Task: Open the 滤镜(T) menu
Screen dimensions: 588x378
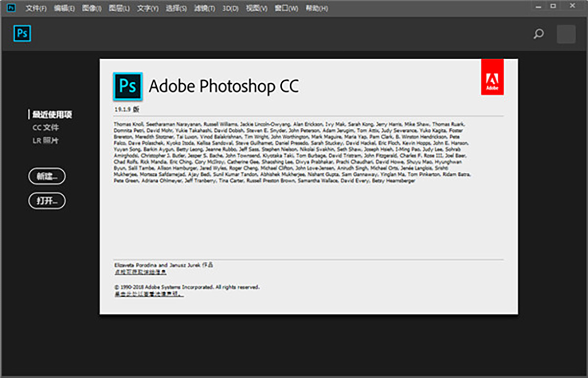Action: pyautogui.click(x=204, y=8)
